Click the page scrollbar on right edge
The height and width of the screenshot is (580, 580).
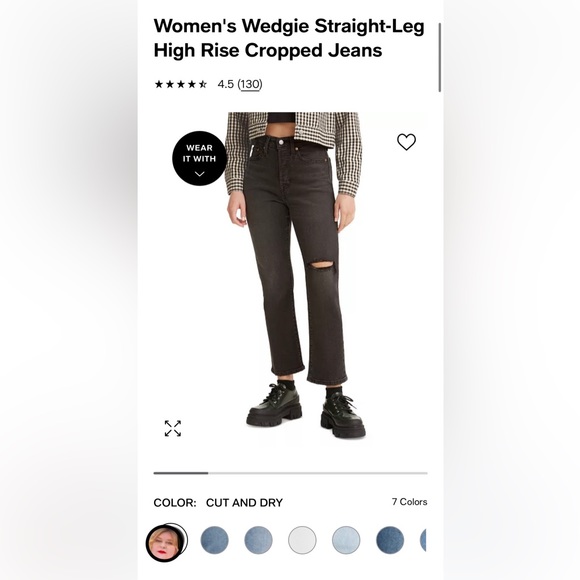440,57
